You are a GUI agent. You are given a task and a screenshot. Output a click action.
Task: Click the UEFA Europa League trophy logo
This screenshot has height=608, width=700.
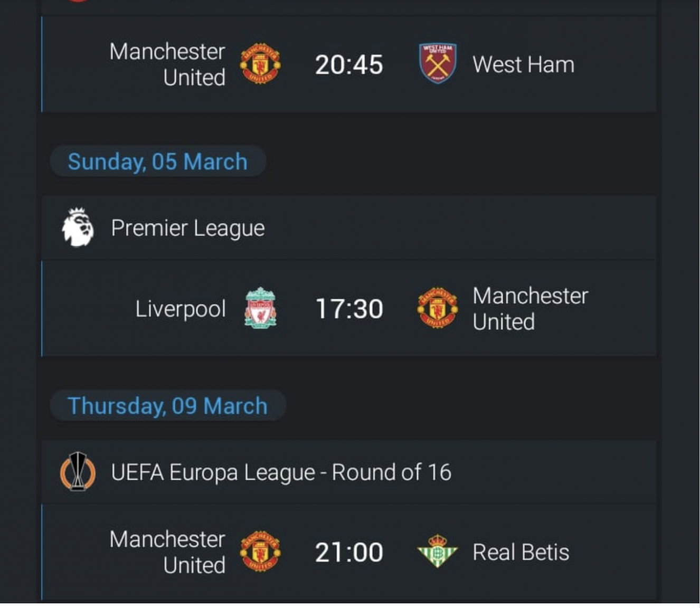(78, 471)
